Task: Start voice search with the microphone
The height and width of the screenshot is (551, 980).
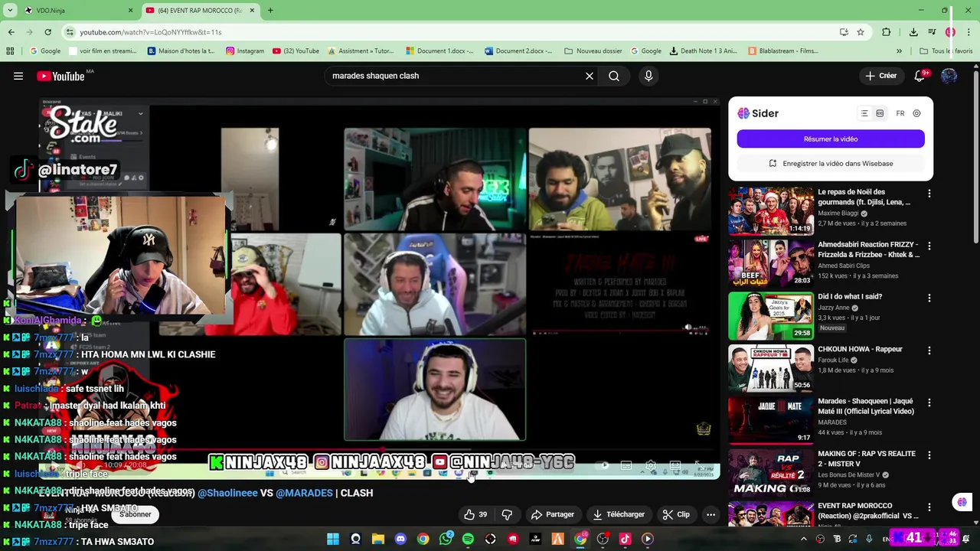Action: point(648,76)
